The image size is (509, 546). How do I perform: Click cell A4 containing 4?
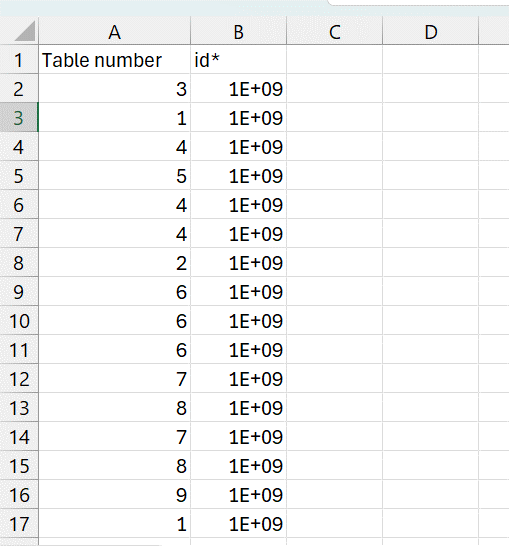[x=115, y=147]
